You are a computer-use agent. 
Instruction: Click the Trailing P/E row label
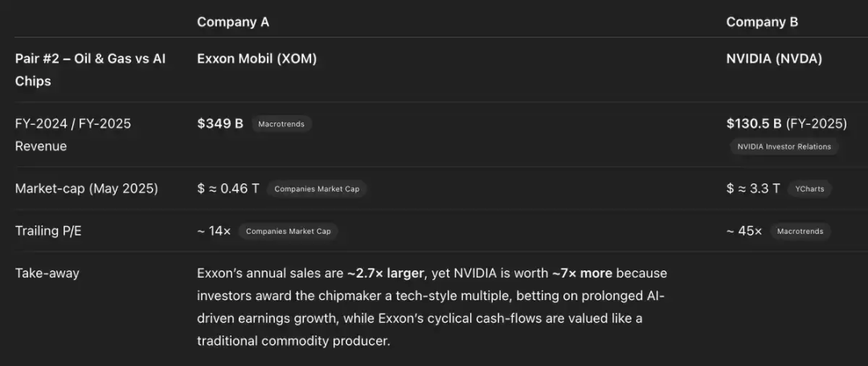coord(48,231)
